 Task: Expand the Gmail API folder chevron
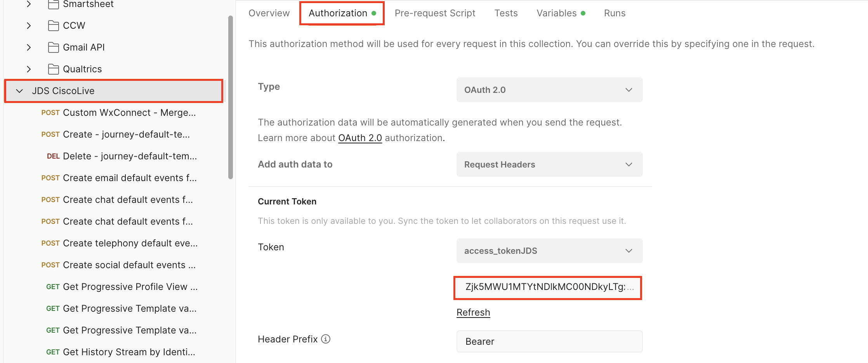point(29,47)
